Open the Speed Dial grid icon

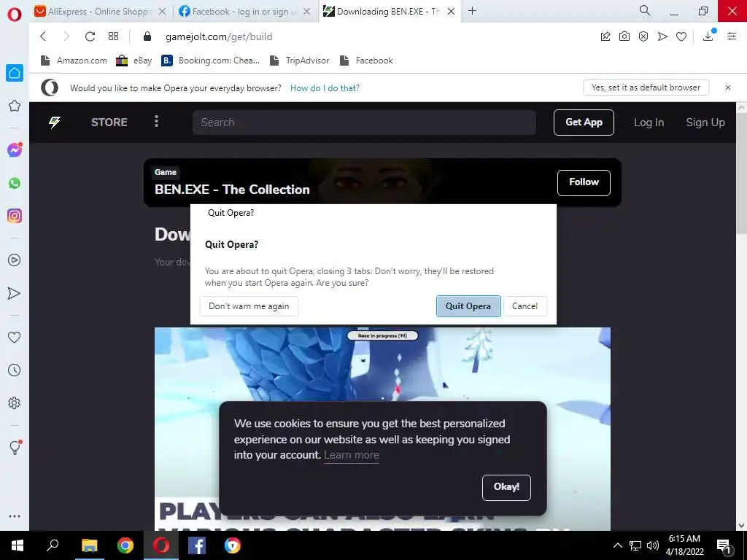coord(113,36)
